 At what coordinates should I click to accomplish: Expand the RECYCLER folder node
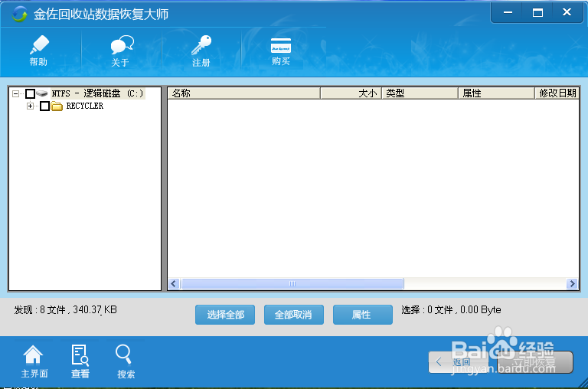coord(30,106)
